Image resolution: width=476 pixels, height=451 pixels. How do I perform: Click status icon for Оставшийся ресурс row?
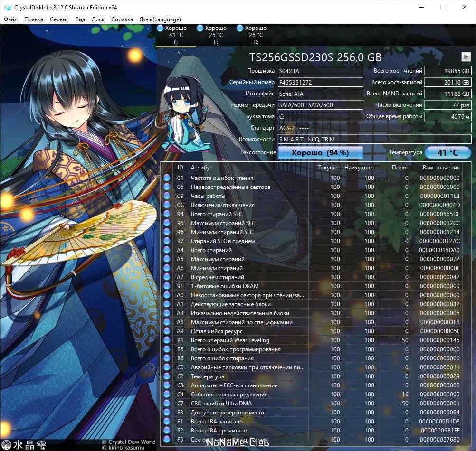click(x=167, y=331)
